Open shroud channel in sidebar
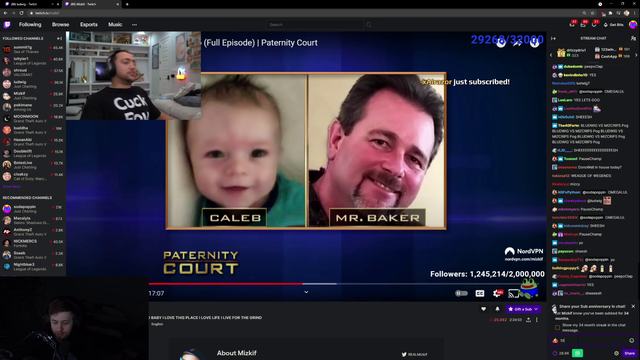Viewport: 640px width, 360px height. tap(33, 72)
